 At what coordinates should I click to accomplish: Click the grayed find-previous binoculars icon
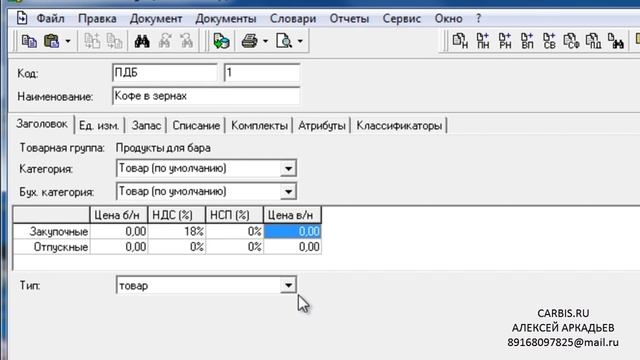(x=187, y=41)
